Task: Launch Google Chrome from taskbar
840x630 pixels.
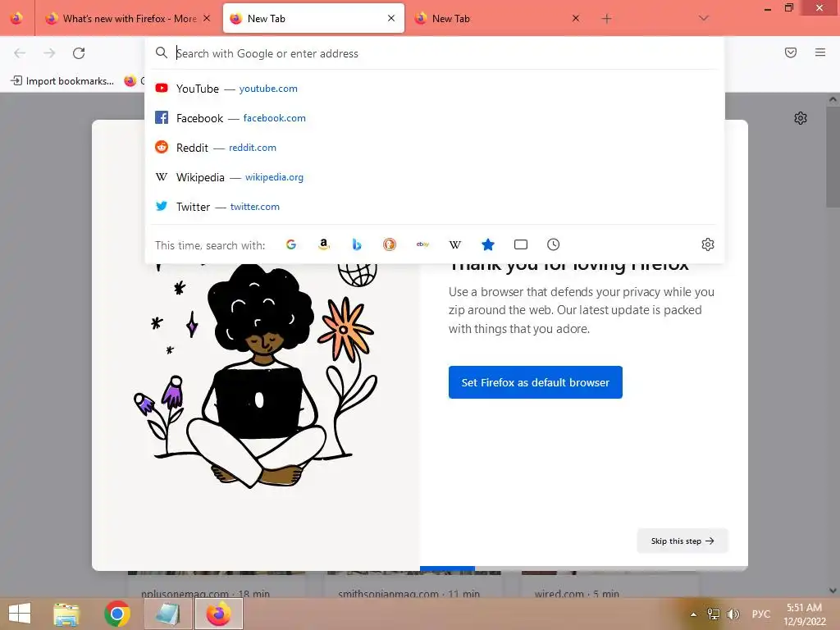Action: pos(116,614)
